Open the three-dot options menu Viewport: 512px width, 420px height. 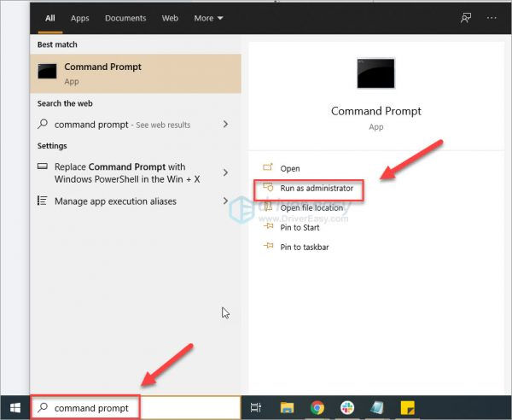tap(491, 17)
